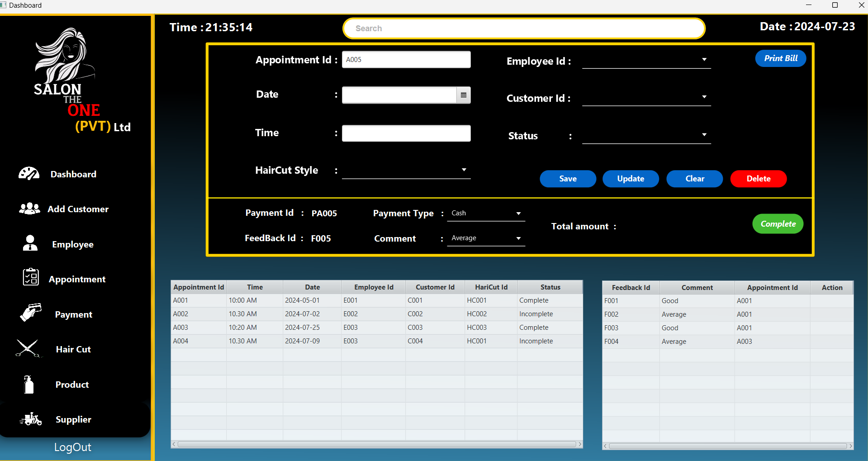The width and height of the screenshot is (868, 461).
Task: Click the Add Customer group icon
Action: (x=29, y=209)
